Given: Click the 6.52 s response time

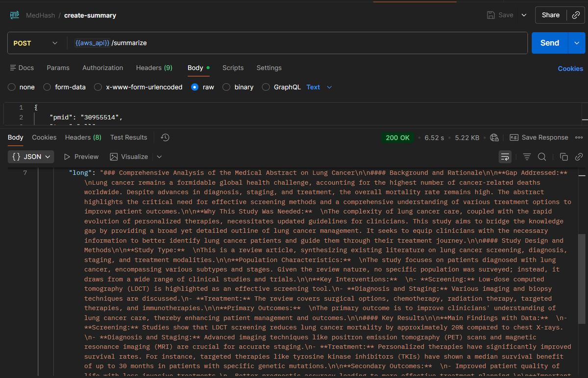Looking at the screenshot, I should [x=434, y=138].
